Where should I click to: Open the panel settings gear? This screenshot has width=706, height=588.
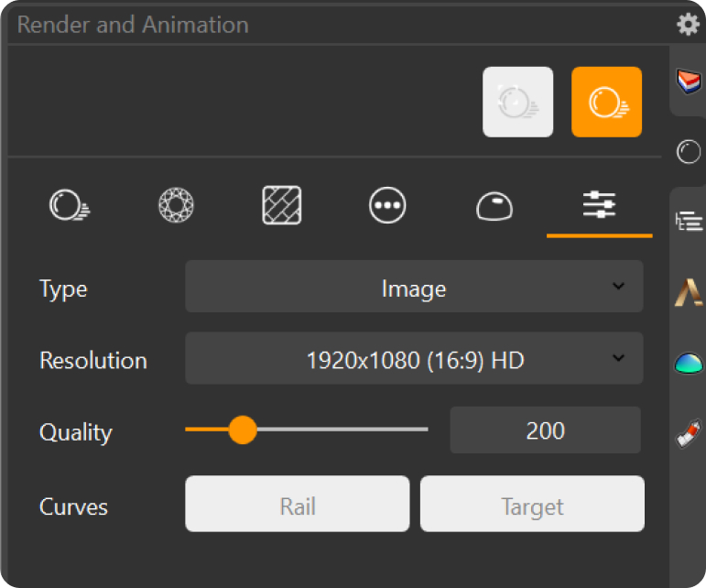(688, 24)
